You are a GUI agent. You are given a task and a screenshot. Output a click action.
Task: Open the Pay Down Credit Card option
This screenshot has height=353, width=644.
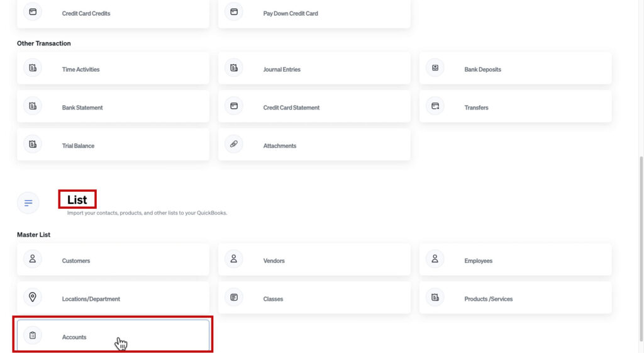pos(314,13)
